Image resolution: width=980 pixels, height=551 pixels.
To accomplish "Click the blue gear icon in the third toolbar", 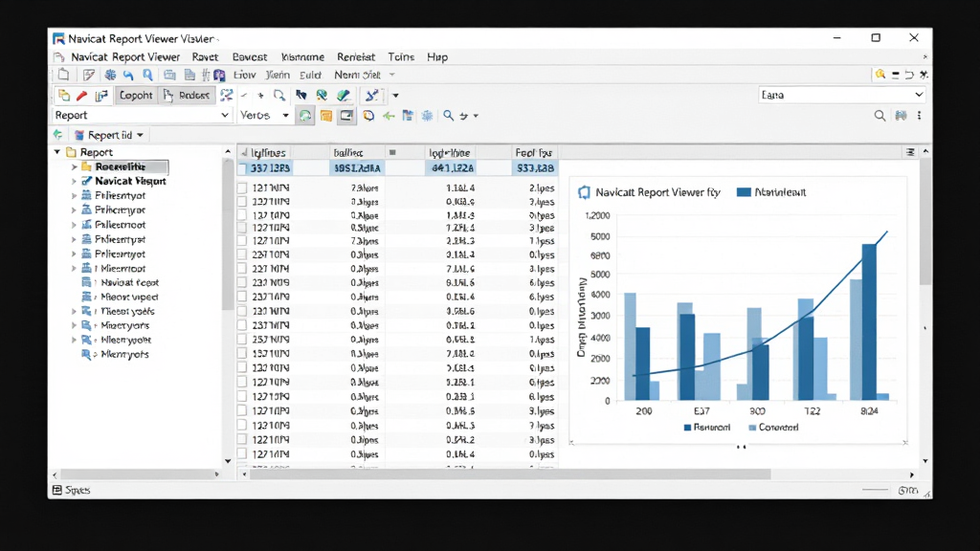I will pyautogui.click(x=428, y=116).
